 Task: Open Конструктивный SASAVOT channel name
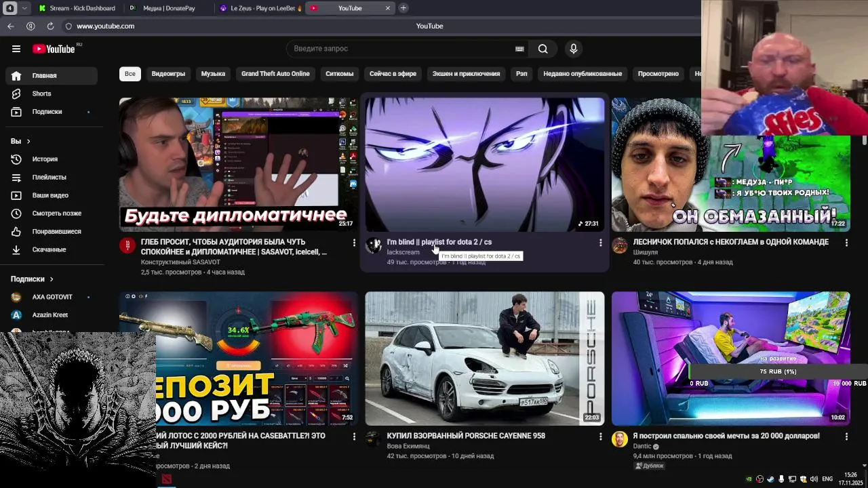pyautogui.click(x=180, y=262)
